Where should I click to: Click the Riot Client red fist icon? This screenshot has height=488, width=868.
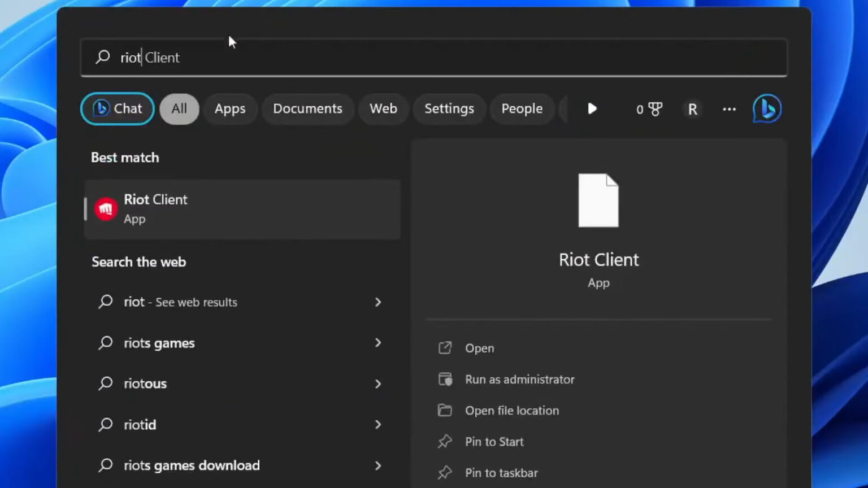pyautogui.click(x=106, y=209)
